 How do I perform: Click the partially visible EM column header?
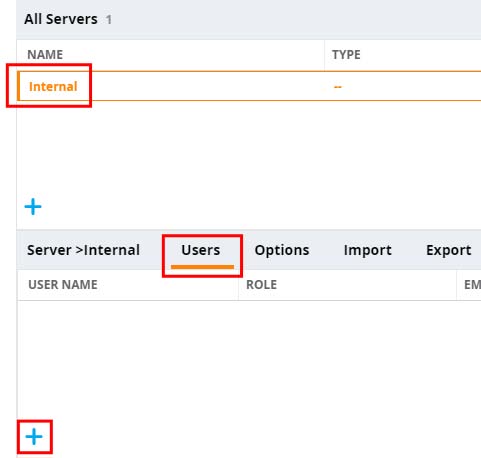pos(472,285)
